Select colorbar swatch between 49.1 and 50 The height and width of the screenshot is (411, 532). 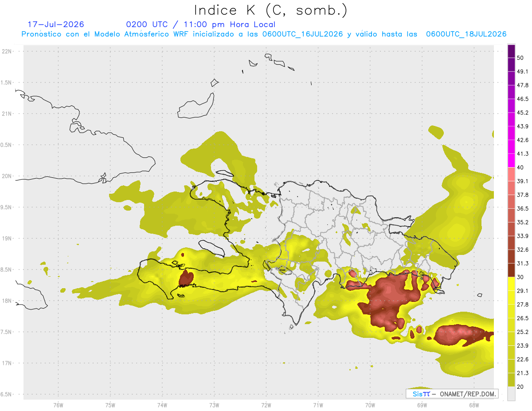tap(511, 65)
